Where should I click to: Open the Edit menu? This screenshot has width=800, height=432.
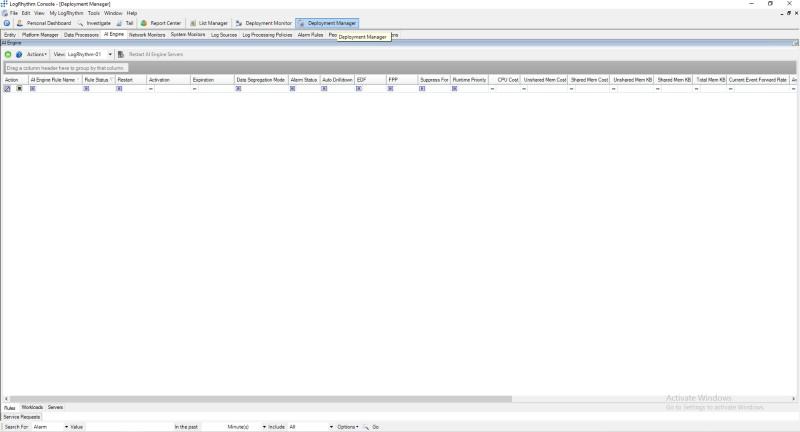click(26, 13)
